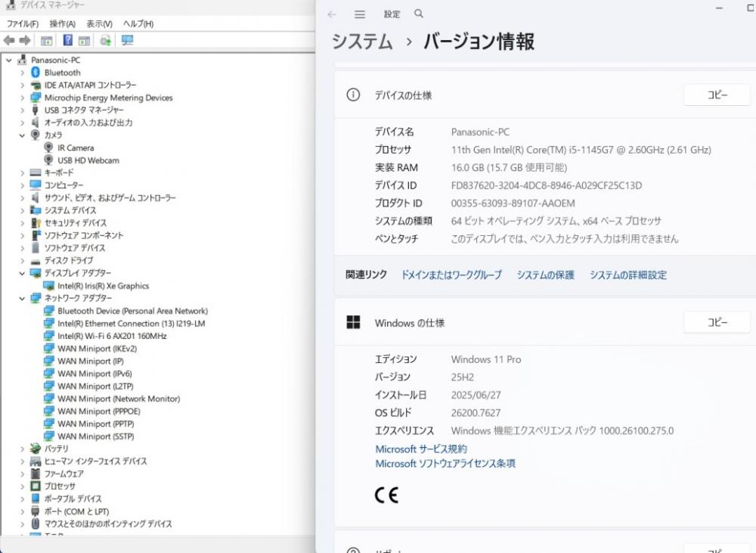Screen dimensions: 756x553
Task: Open the Settings hamburger navigation menu
Action: pyautogui.click(x=360, y=14)
